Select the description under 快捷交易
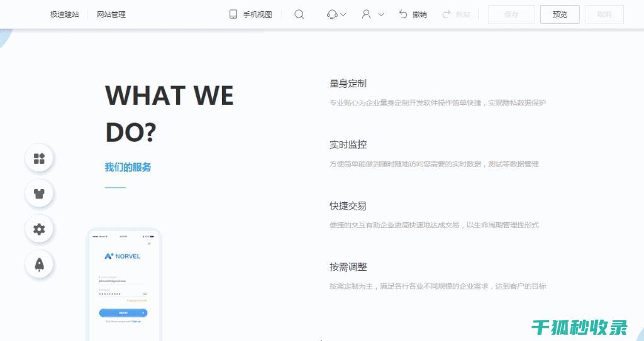Viewport: 644px width, 341px height. (434, 225)
